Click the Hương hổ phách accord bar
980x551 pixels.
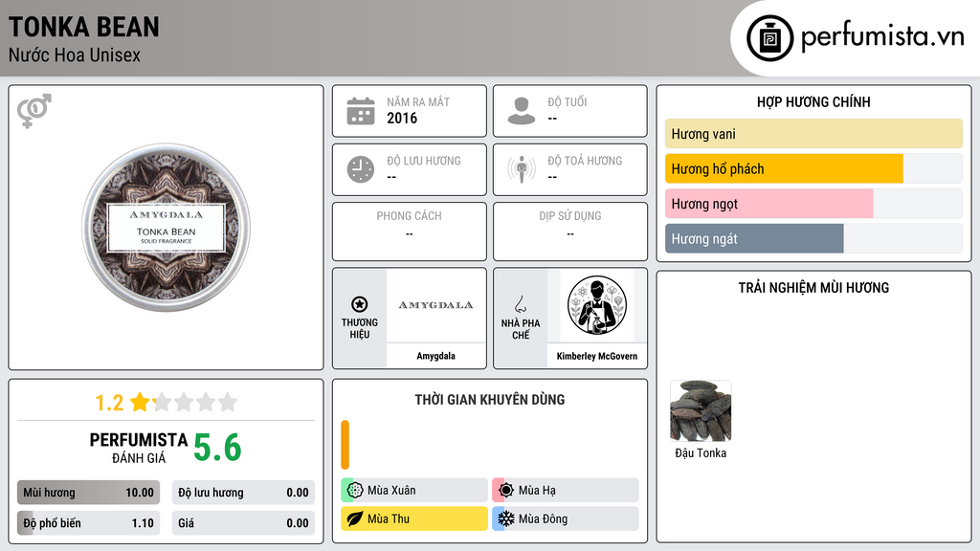[x=813, y=168]
